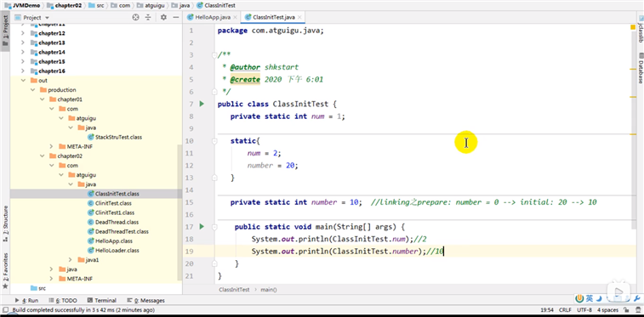Collapse the chapter02 output folder
The height and width of the screenshot is (317, 644).
pyautogui.click(x=43, y=156)
